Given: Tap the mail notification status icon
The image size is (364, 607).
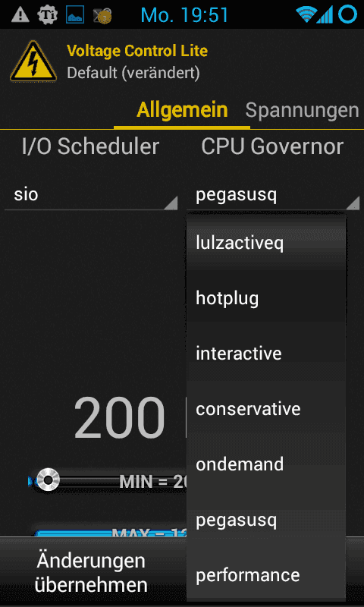Looking at the screenshot, I should click(x=102, y=16).
